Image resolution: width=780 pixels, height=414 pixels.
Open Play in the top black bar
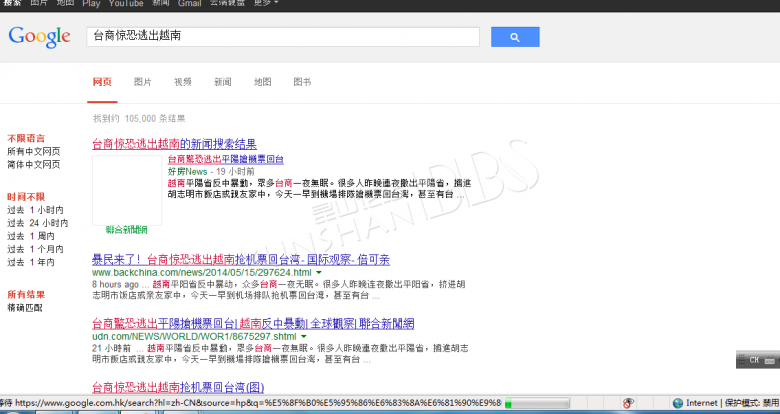[91, 3]
